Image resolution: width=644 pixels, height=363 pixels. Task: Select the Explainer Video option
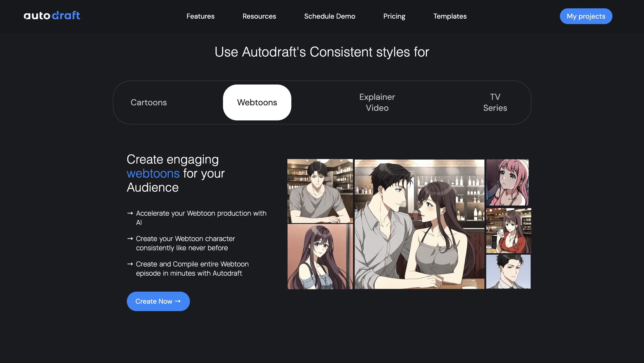[377, 102]
